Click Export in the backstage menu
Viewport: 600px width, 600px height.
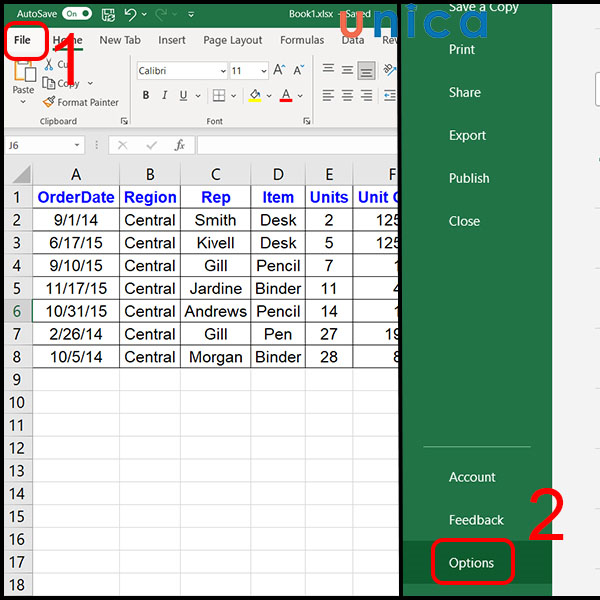tap(467, 135)
